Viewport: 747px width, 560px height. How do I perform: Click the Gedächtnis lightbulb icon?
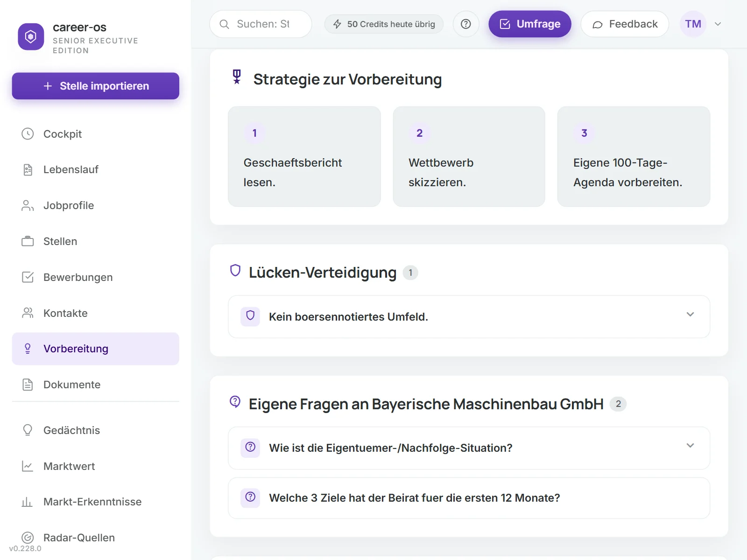tap(28, 430)
